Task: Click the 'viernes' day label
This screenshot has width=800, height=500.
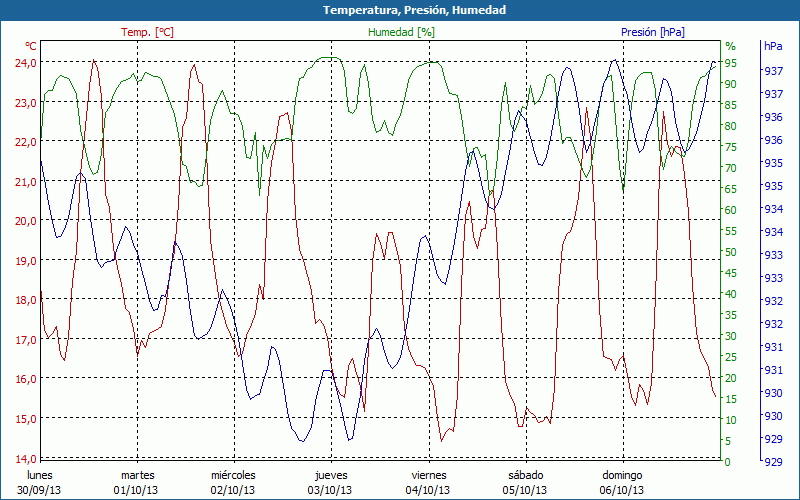Action: tap(428, 475)
